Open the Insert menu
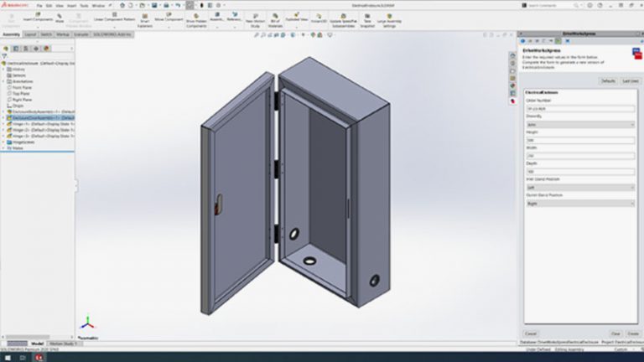644x362 pixels. (x=72, y=6)
